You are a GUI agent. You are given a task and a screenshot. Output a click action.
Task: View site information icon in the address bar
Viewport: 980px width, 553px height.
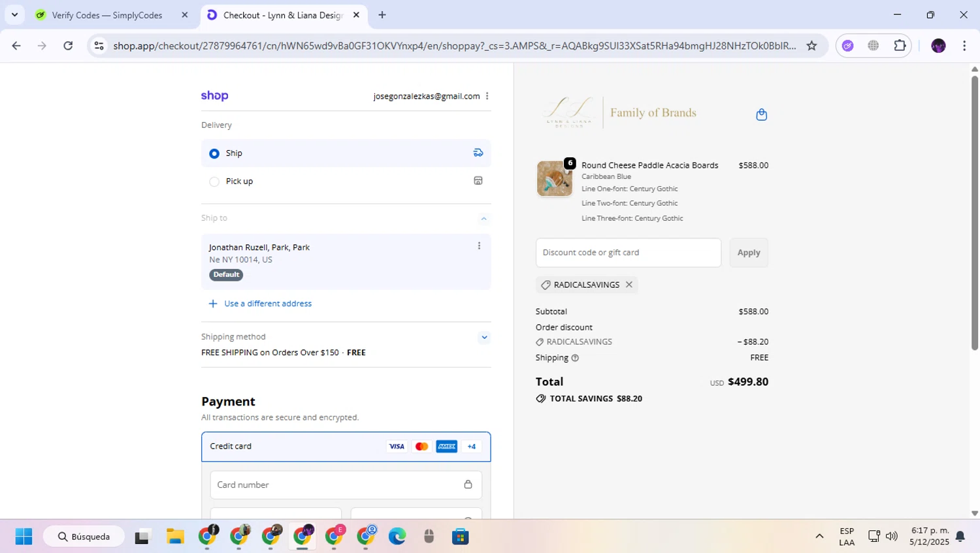point(99,46)
